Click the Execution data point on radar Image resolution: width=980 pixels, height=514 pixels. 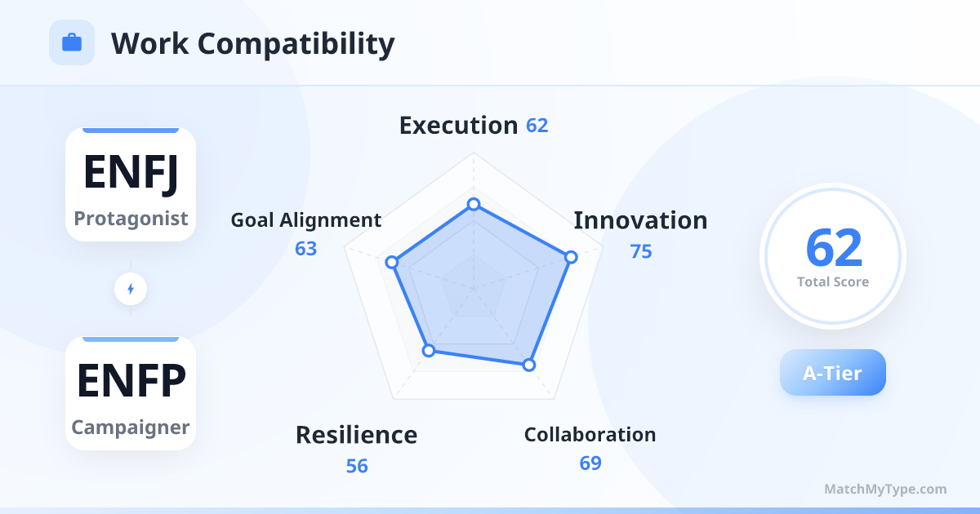coord(473,204)
